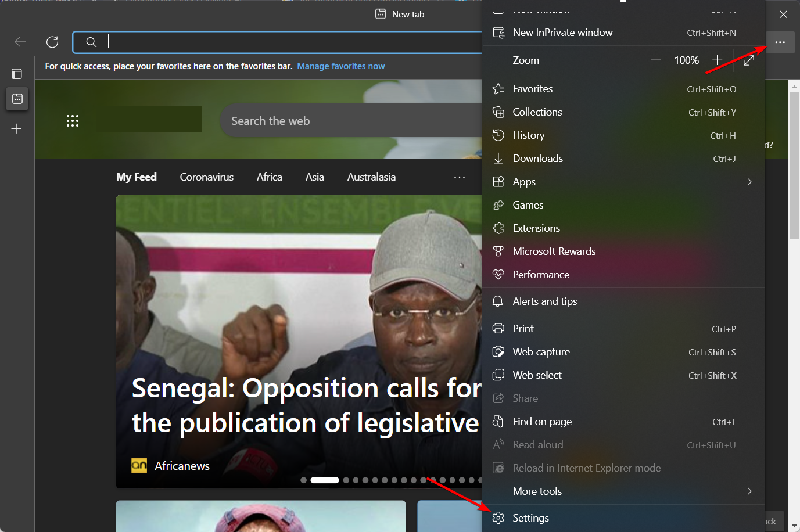The image size is (800, 532).
Task: Click the Refresh page icon
Action: coord(52,42)
